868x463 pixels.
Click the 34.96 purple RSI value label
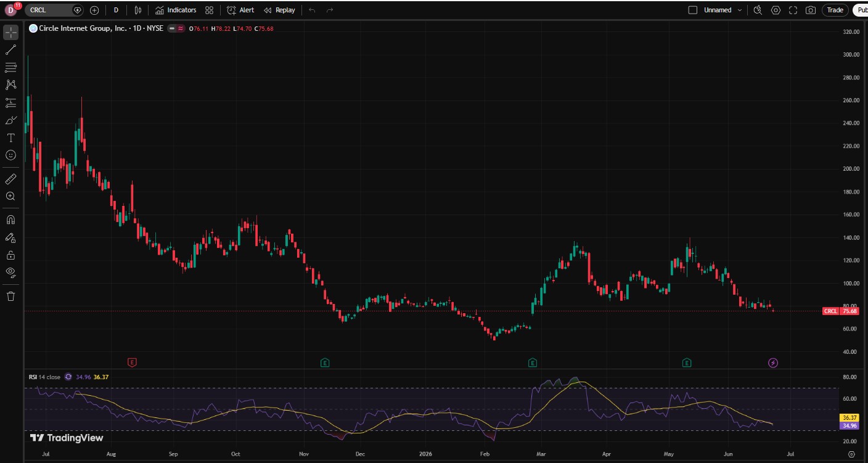click(x=850, y=425)
